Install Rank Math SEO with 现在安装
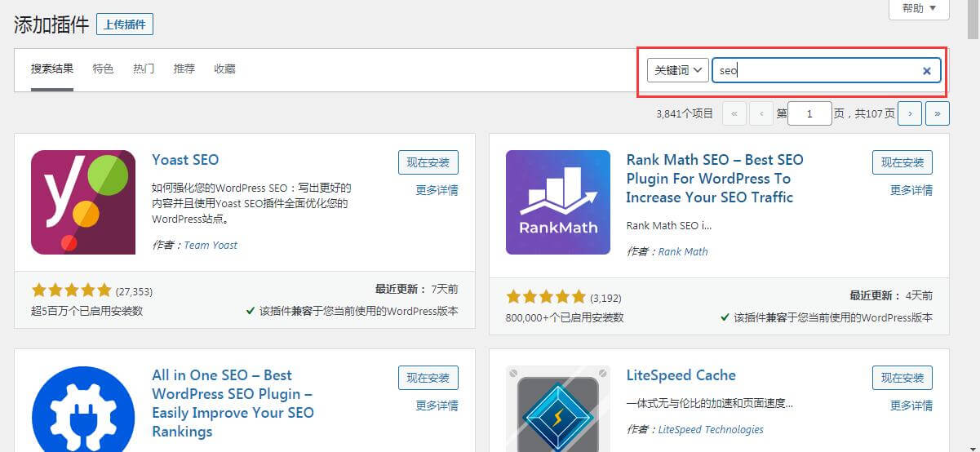This screenshot has width=980, height=452. pyautogui.click(x=902, y=162)
